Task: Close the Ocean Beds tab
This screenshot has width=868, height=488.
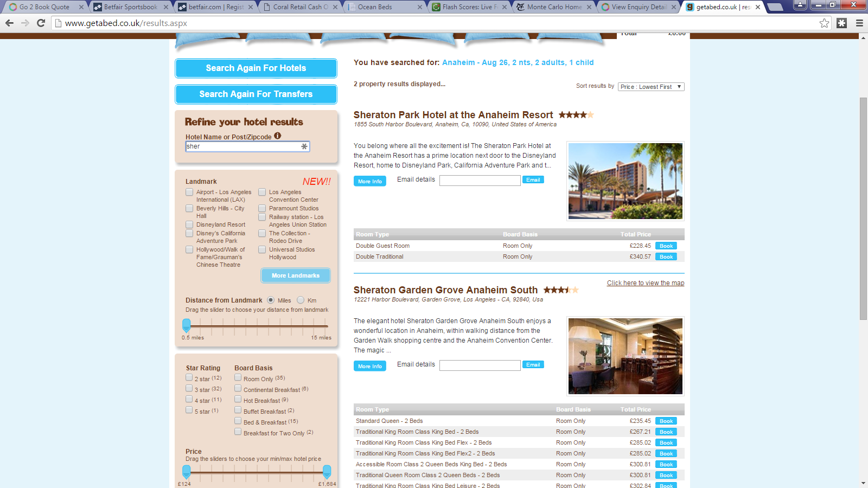Action: 420,7
